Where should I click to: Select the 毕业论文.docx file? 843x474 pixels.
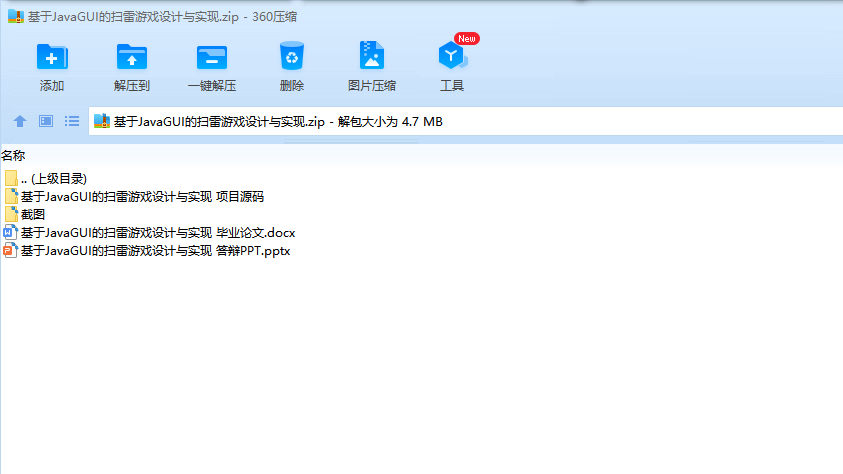point(149,233)
